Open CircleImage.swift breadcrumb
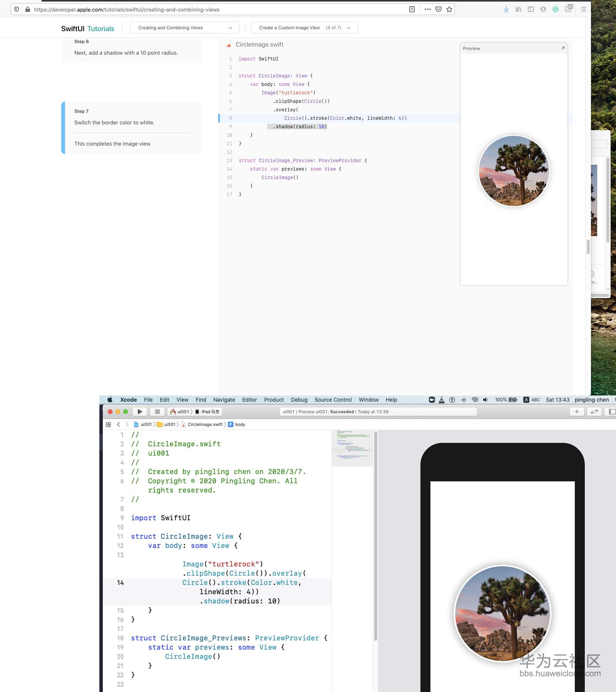616x692 pixels. click(202, 424)
